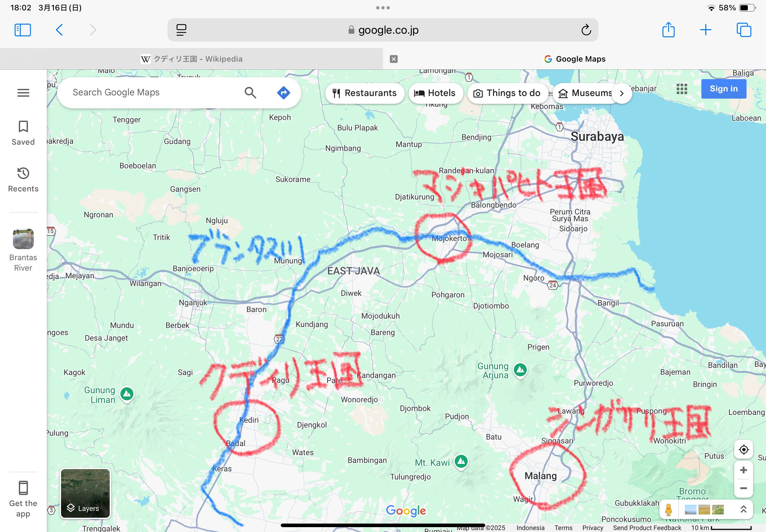Open the Terms link
The width and height of the screenshot is (766, 532).
[563, 527]
